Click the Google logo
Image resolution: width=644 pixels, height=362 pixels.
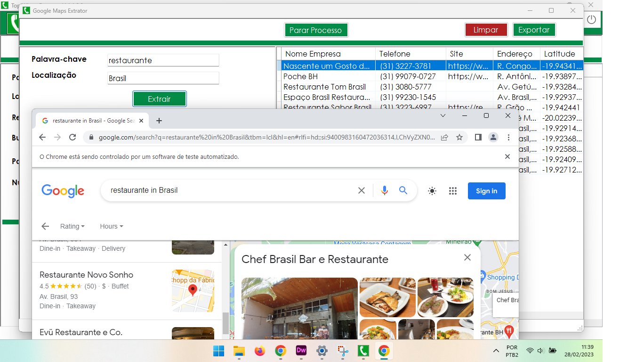pos(63,190)
